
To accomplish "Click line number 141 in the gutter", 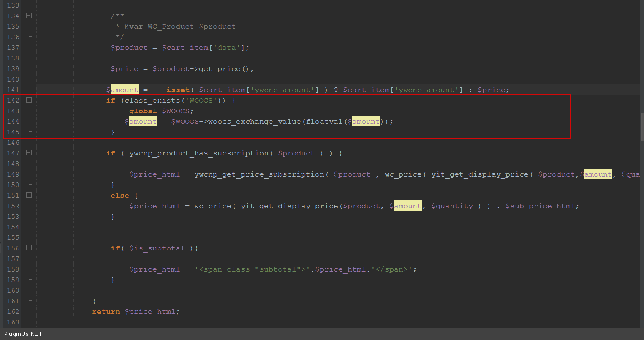I will click(x=13, y=90).
